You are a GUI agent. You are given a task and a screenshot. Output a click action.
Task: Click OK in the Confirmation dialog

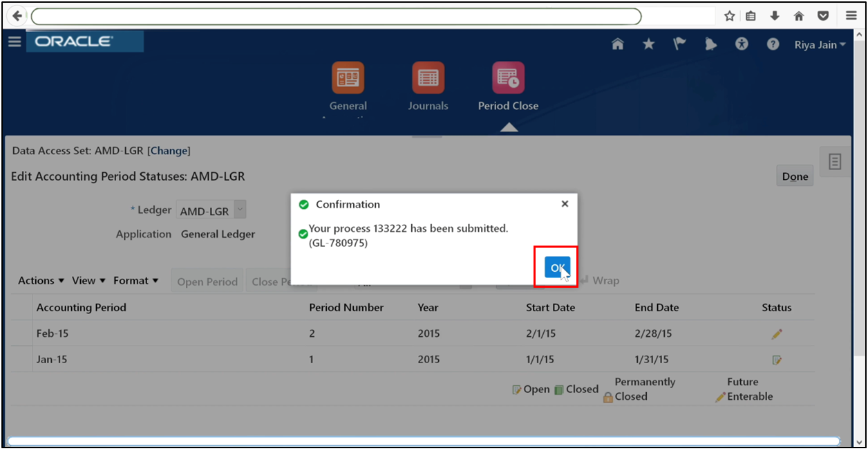click(x=556, y=267)
